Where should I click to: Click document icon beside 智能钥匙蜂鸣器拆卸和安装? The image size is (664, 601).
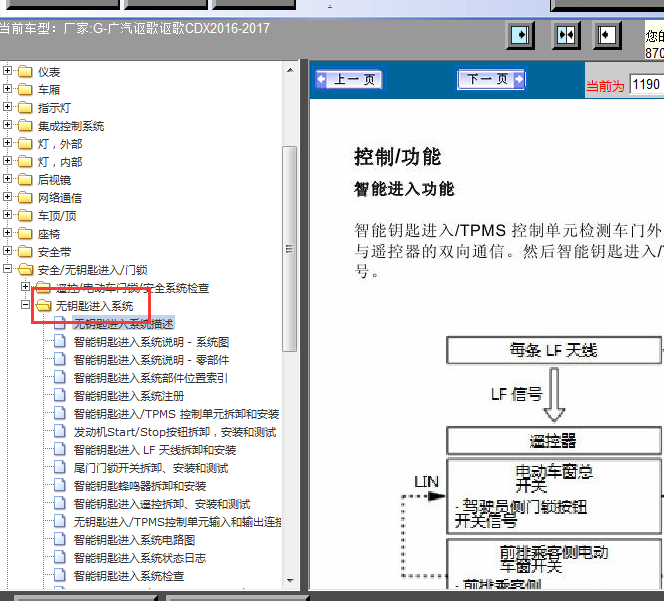[60, 485]
